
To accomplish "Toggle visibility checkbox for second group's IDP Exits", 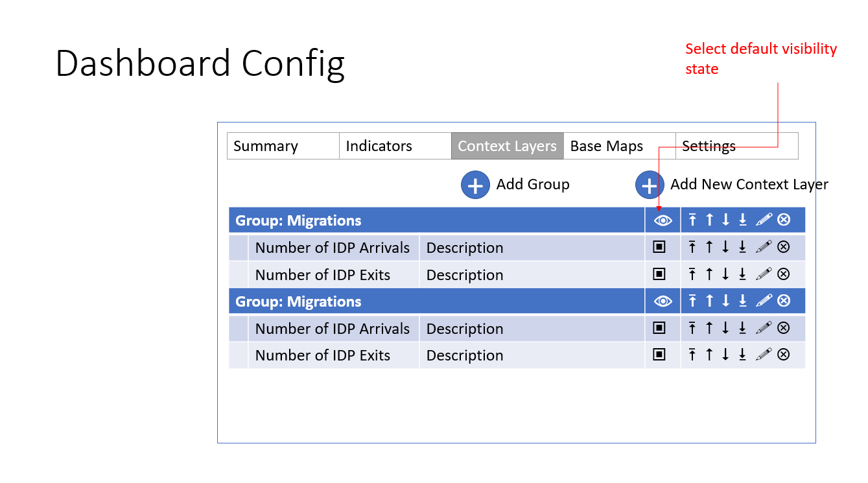I will (x=659, y=355).
